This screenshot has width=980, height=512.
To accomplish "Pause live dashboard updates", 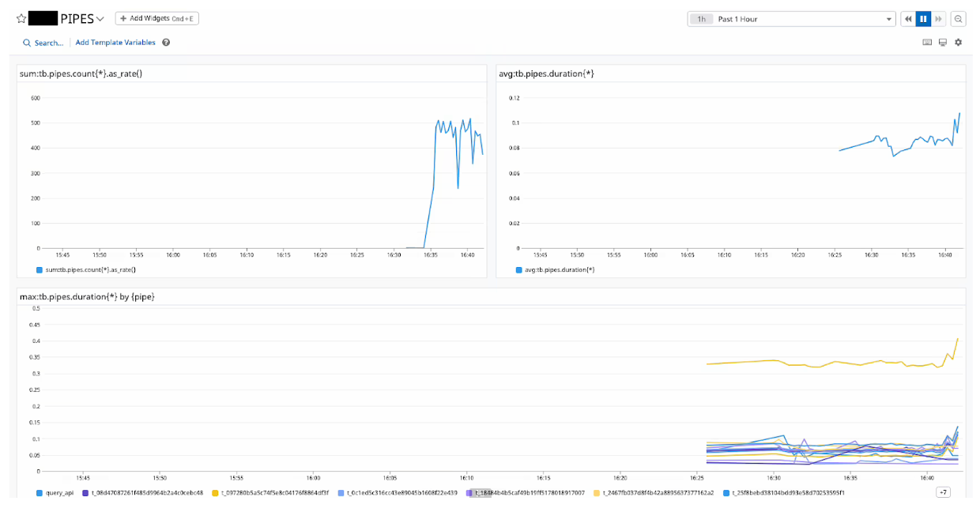I will click(x=923, y=19).
